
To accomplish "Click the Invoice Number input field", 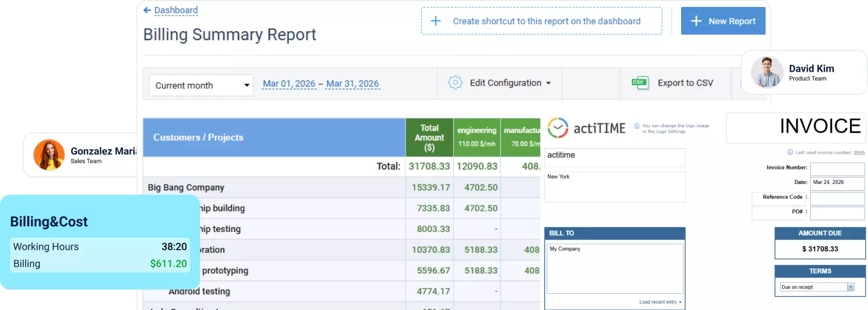I will [x=837, y=168].
